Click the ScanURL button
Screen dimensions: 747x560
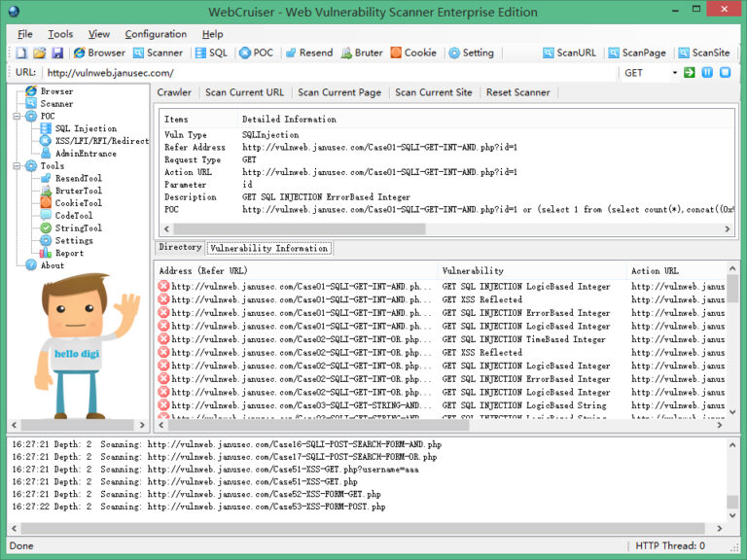(x=569, y=52)
